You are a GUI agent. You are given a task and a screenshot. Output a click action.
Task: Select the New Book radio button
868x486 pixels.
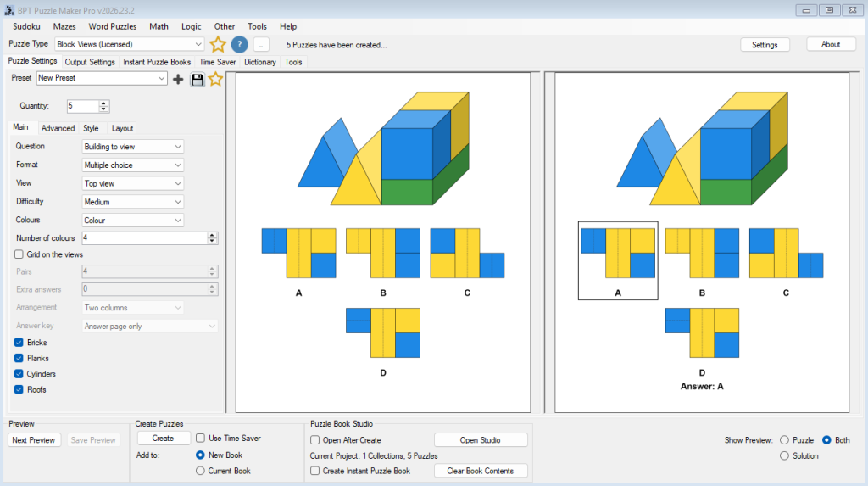coord(200,455)
